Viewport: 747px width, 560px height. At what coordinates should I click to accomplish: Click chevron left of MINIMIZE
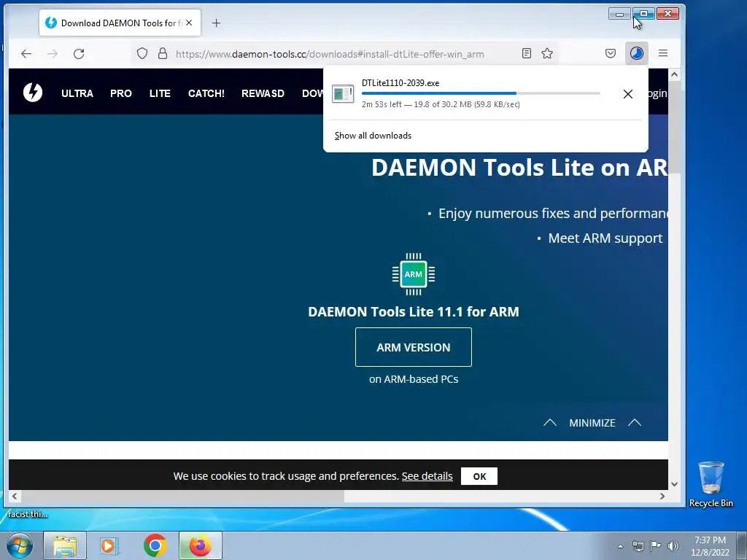point(550,422)
